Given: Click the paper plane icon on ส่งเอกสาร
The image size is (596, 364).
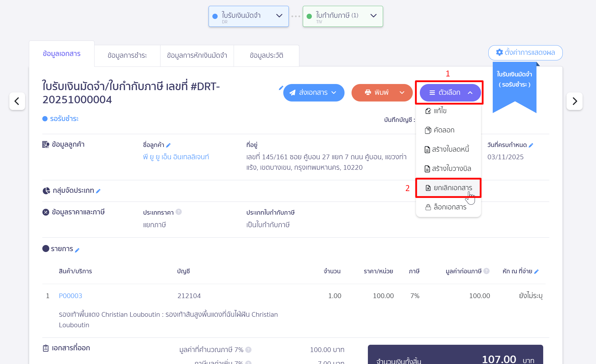Looking at the screenshot, I should pos(293,92).
